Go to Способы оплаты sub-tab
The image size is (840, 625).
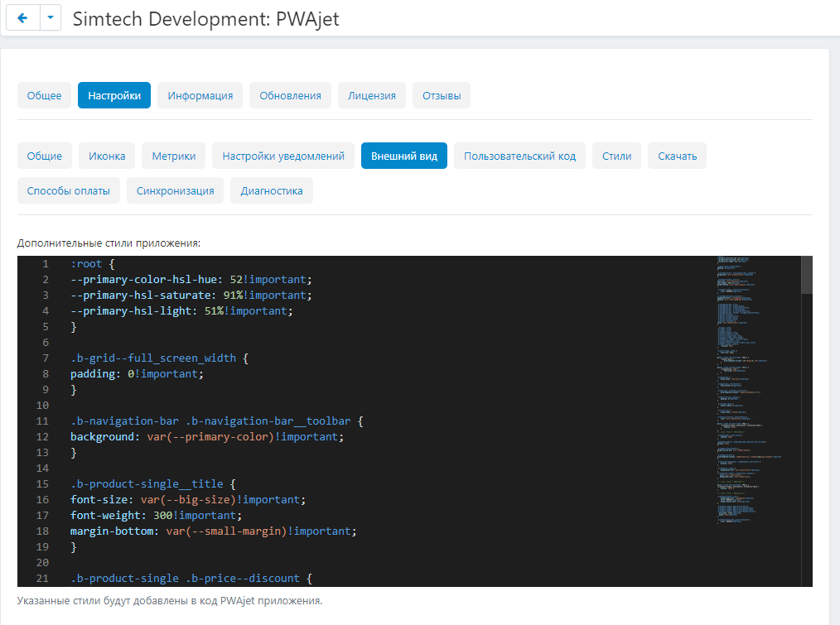point(69,190)
